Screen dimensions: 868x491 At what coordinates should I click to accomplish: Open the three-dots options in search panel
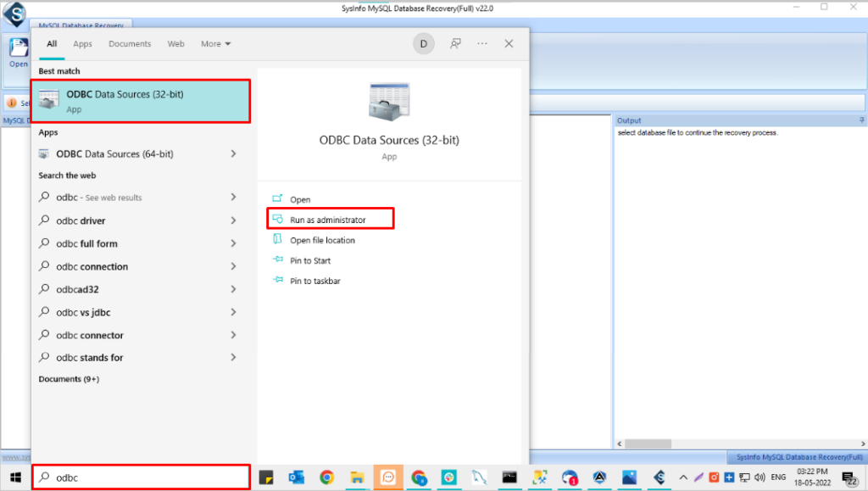tap(482, 43)
